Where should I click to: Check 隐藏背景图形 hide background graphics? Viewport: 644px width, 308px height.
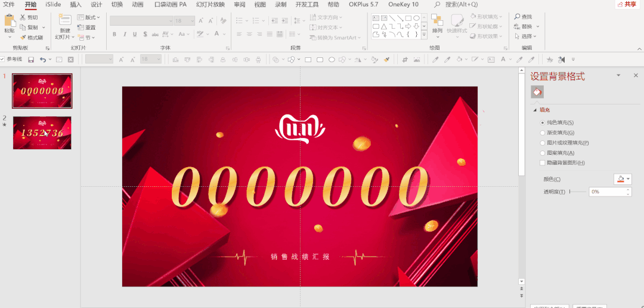(x=543, y=163)
